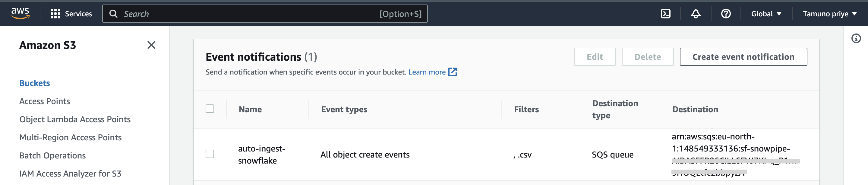
Task: Expand the Global region dropdown
Action: 766,14
